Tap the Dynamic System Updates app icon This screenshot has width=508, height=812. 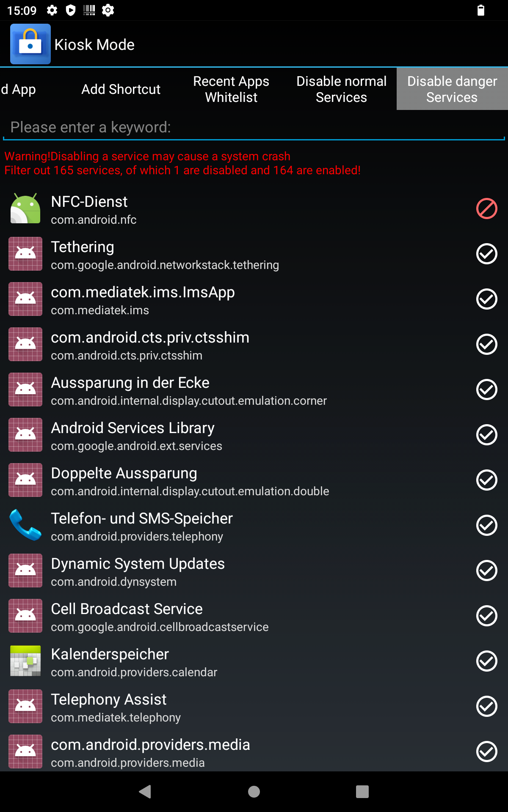[x=25, y=571]
